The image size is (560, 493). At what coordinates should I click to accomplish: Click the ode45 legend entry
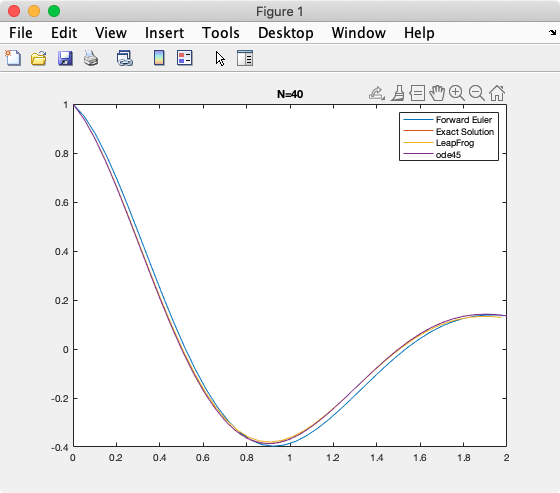point(448,155)
